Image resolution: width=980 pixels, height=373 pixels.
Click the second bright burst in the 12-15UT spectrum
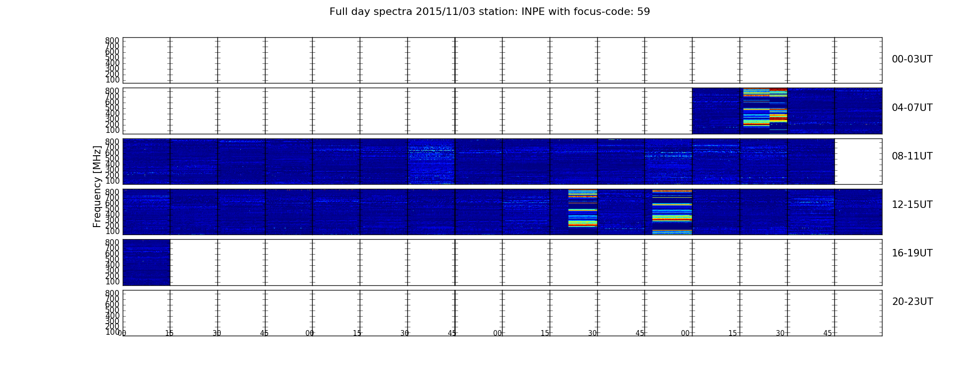[x=672, y=212]
